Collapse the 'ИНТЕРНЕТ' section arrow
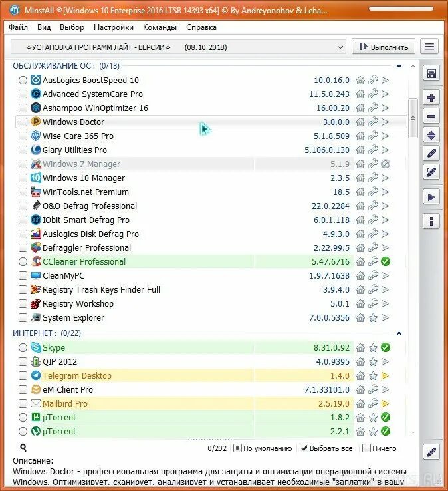This screenshot has height=491, width=448. point(399,333)
